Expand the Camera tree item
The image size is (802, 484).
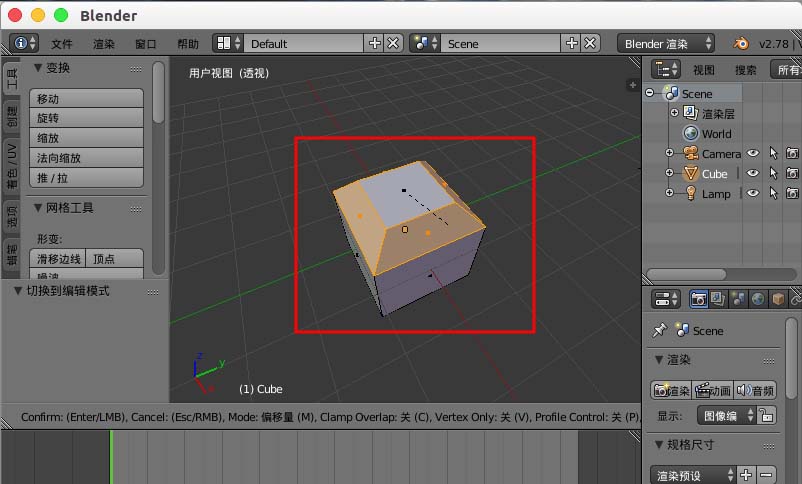[669, 152]
